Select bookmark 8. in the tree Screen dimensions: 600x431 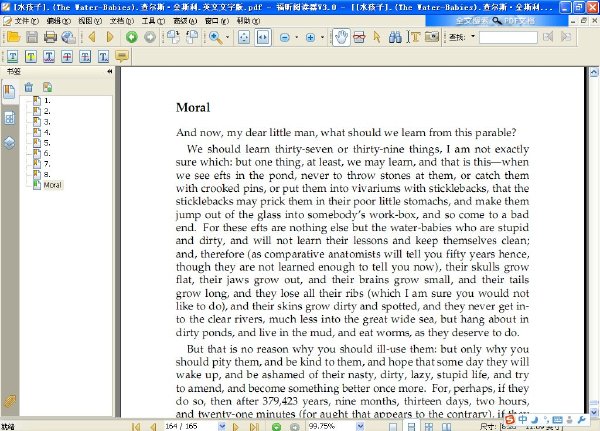(47, 175)
